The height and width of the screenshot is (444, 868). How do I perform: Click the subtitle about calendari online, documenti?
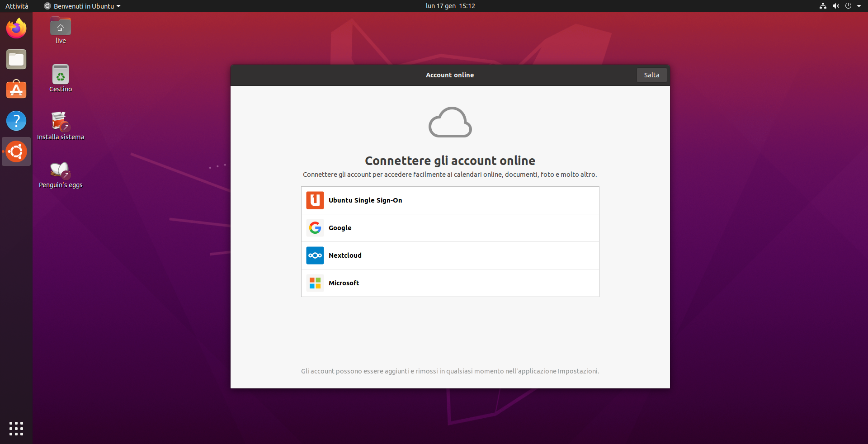coord(450,175)
